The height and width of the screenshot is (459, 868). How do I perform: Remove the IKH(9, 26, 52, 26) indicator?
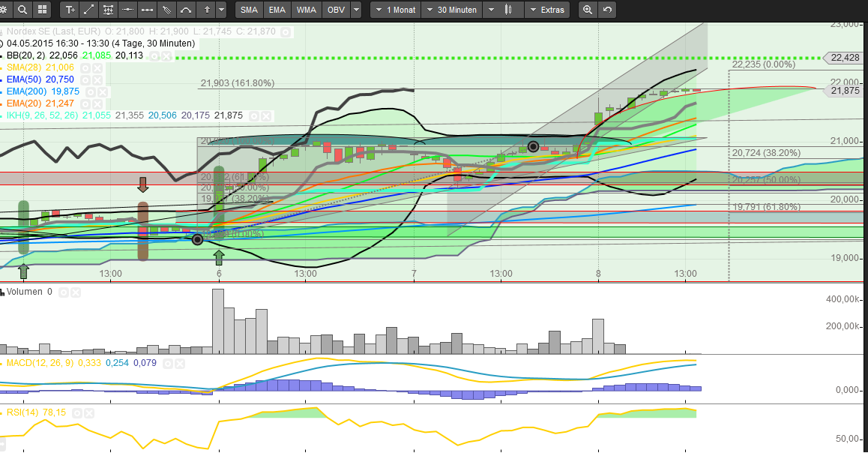click(265, 115)
